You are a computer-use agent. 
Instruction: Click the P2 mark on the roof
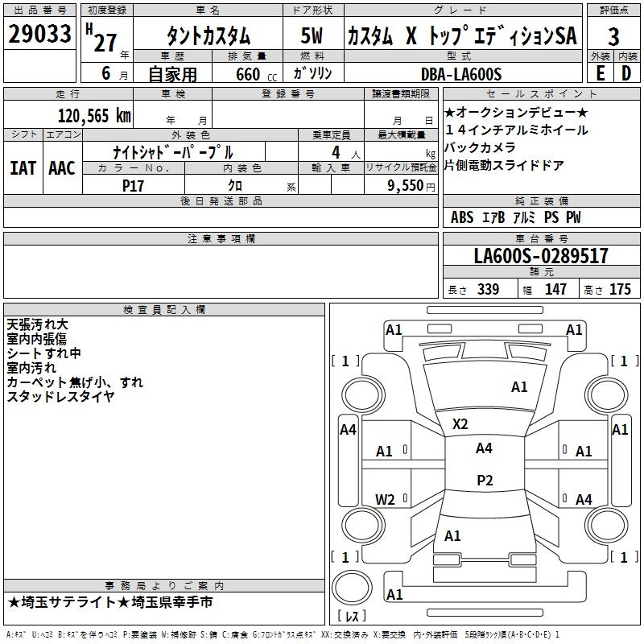coord(485,480)
